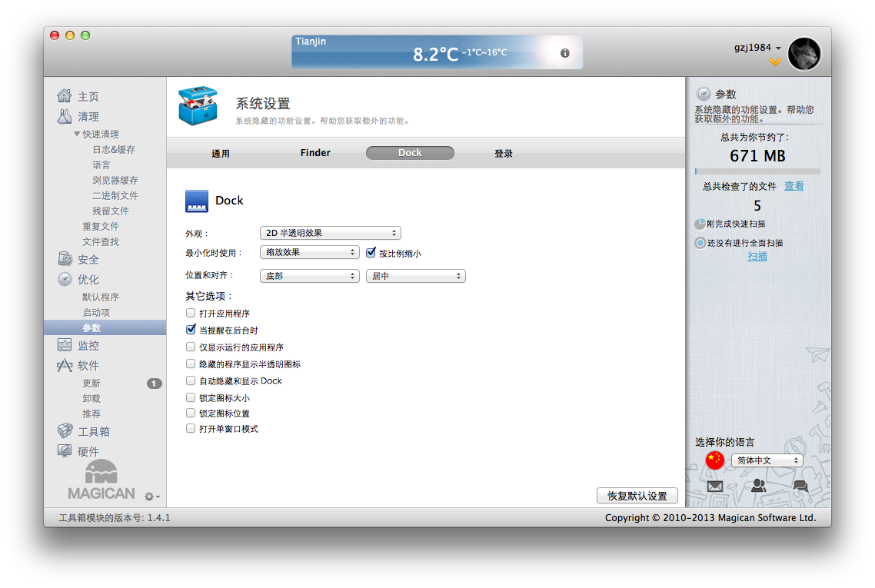Viewport: 875px width, 588px height.
Task: Collapse 快速清理 tree expander
Action: click(77, 135)
